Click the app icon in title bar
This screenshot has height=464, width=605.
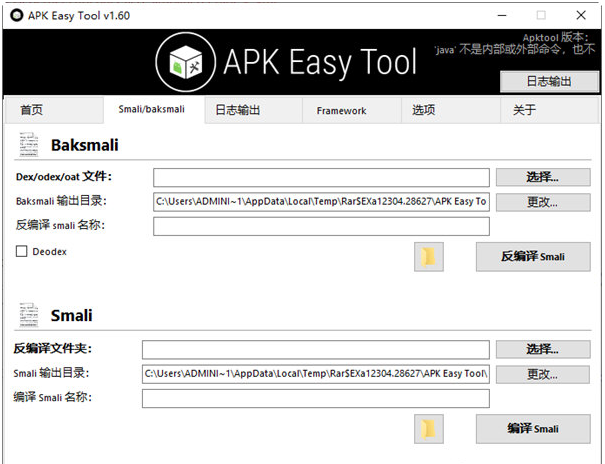click(x=17, y=15)
